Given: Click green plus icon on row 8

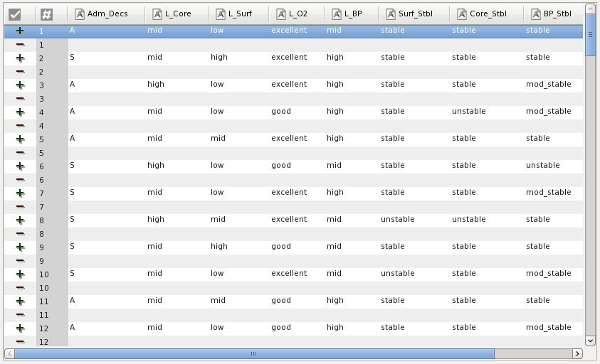Looking at the screenshot, I should pyautogui.click(x=20, y=220).
